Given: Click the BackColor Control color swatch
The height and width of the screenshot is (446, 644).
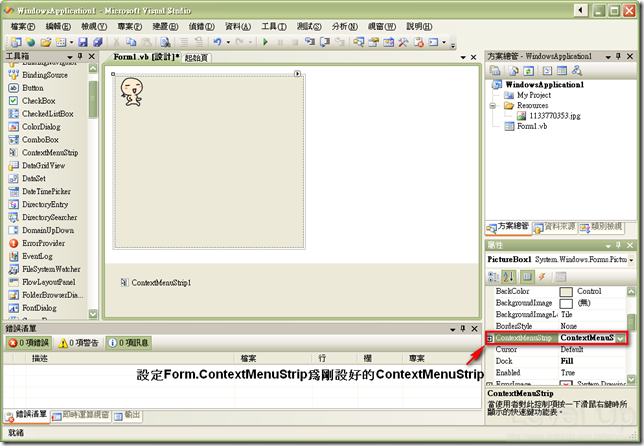Looking at the screenshot, I should coord(566,292).
